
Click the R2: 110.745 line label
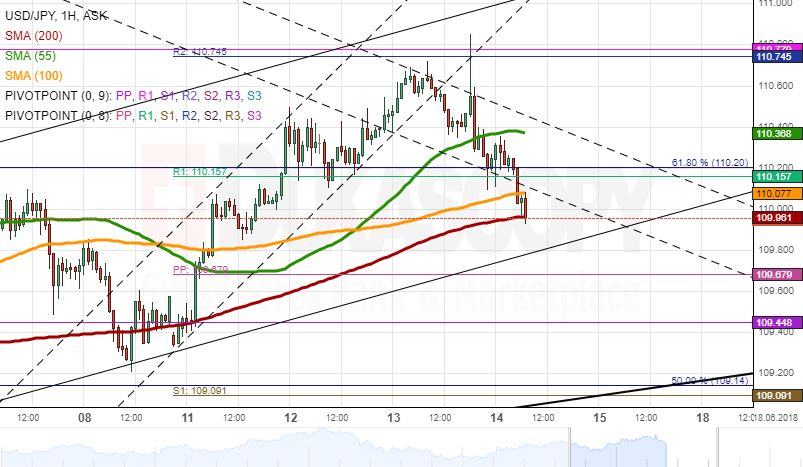pyautogui.click(x=200, y=51)
